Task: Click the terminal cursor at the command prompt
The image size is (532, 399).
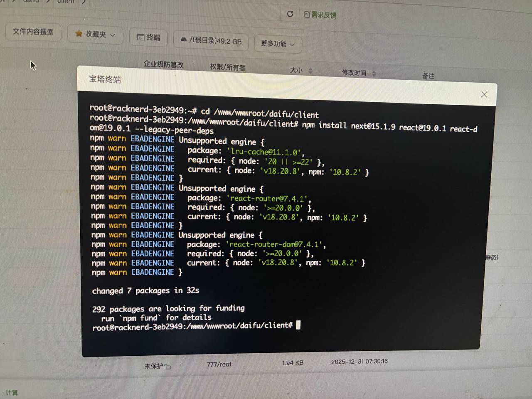Action: (x=298, y=325)
